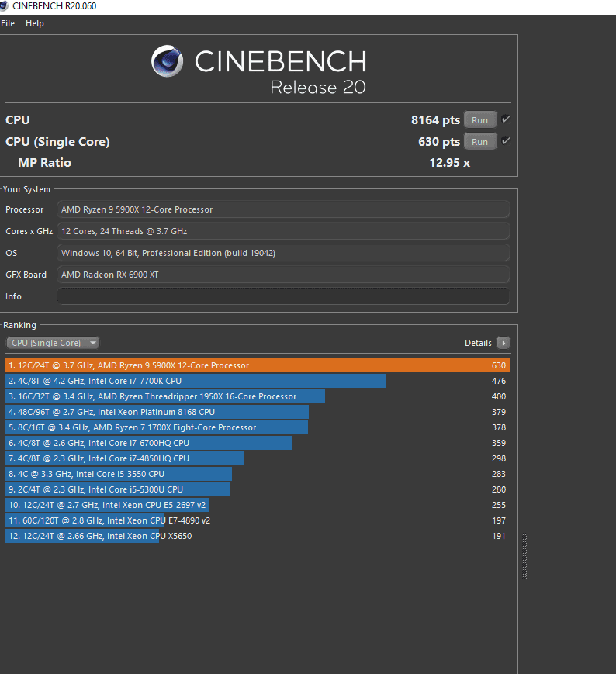The height and width of the screenshot is (674, 616).
Task: Click the GFX Board Radeon RX 6900 XT field
Action: [283, 275]
